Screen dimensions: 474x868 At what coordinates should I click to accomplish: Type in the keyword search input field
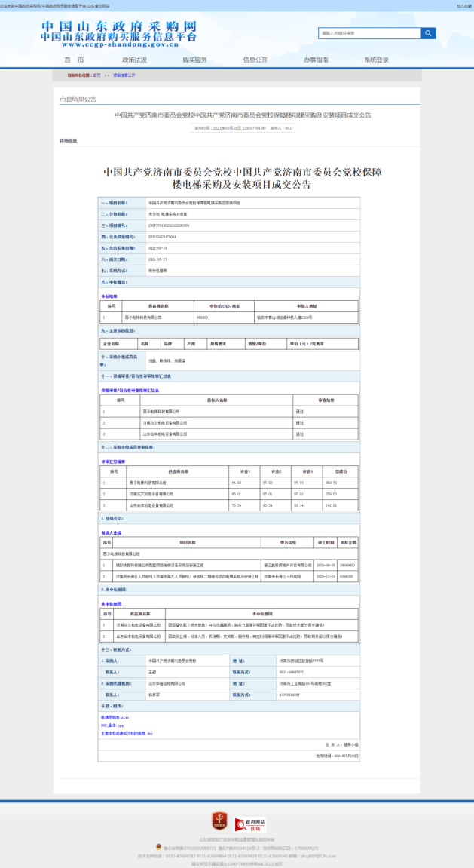click(x=369, y=33)
